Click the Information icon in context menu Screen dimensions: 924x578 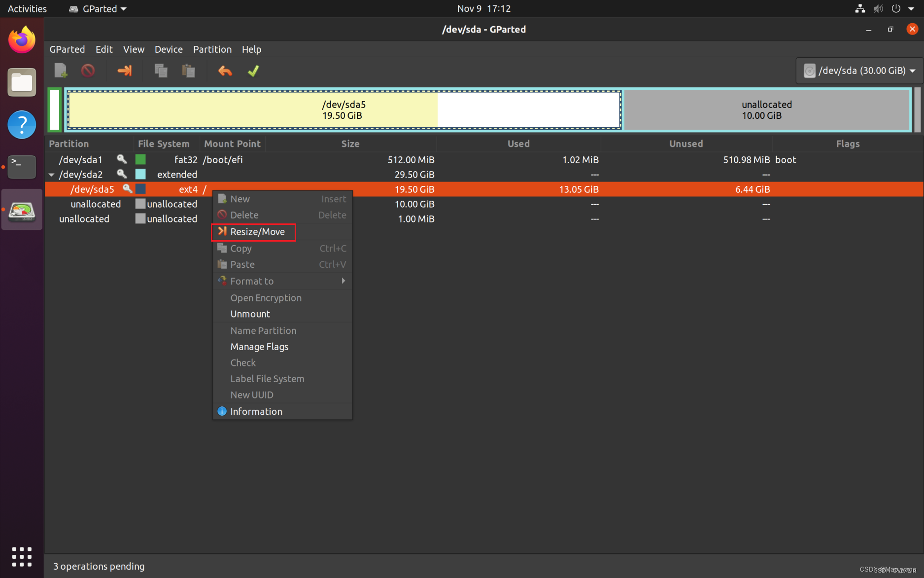pyautogui.click(x=222, y=411)
